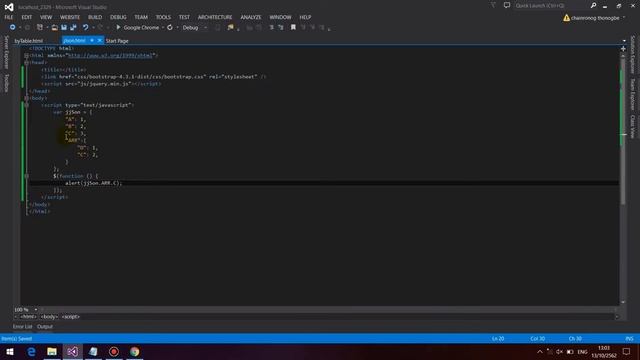
Task: Collapse the script block outlining toggle
Action: [26, 105]
